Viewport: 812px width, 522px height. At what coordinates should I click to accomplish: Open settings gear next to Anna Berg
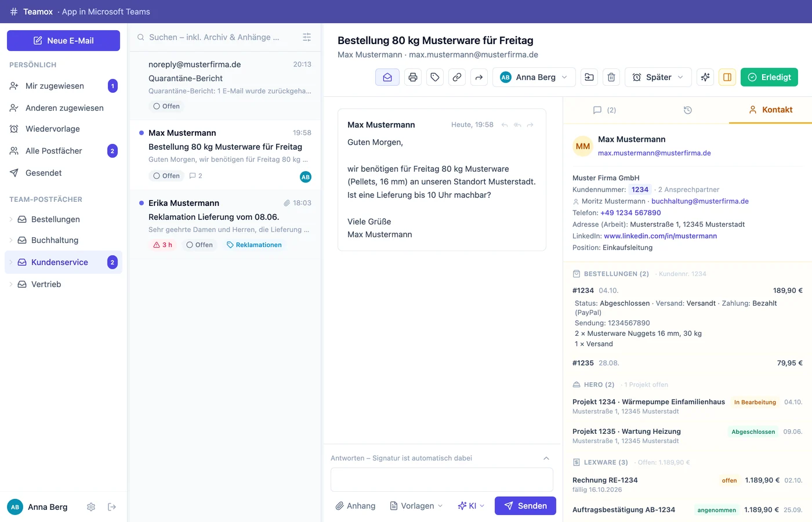point(91,507)
